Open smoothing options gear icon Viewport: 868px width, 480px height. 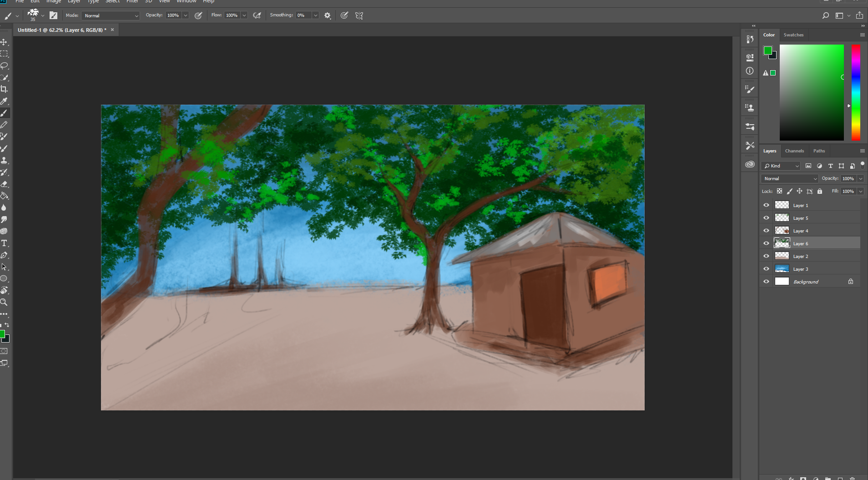[x=327, y=15]
